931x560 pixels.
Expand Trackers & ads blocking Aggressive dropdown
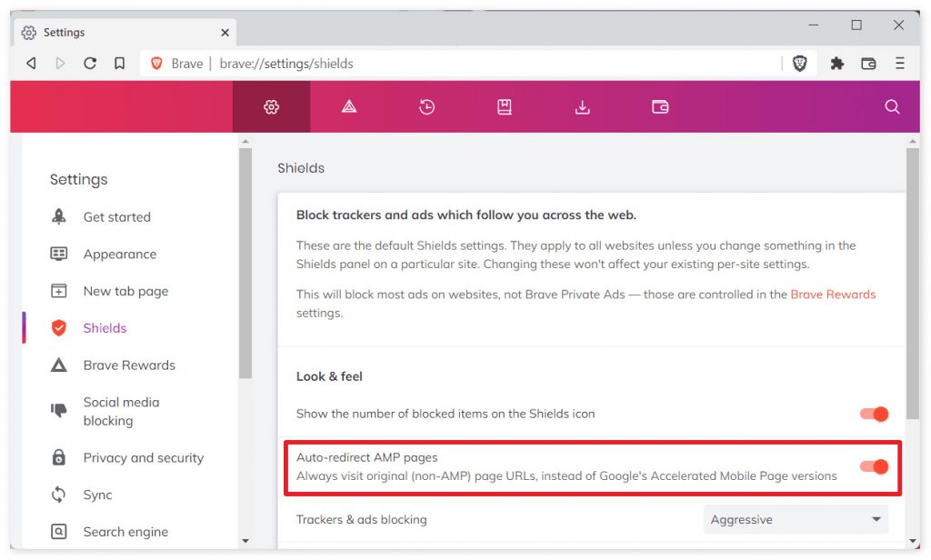point(796,520)
